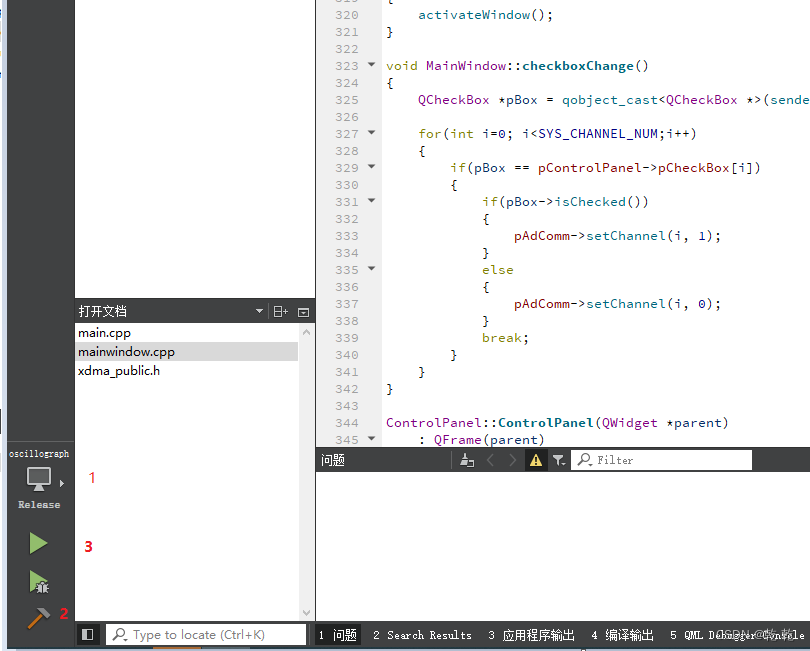Viewport: 810px width, 651px height.
Task: Collapse ControlPanel constructor fold at line 345
Action: [371, 439]
